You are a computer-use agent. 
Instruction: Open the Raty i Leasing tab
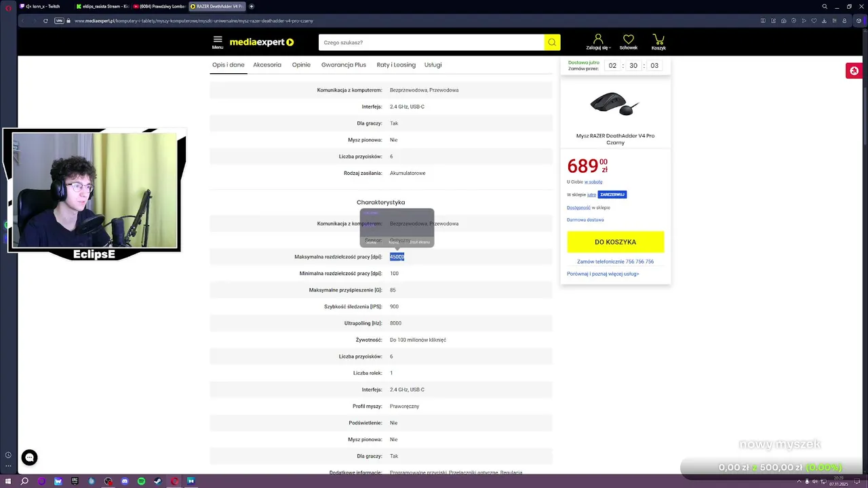point(396,65)
